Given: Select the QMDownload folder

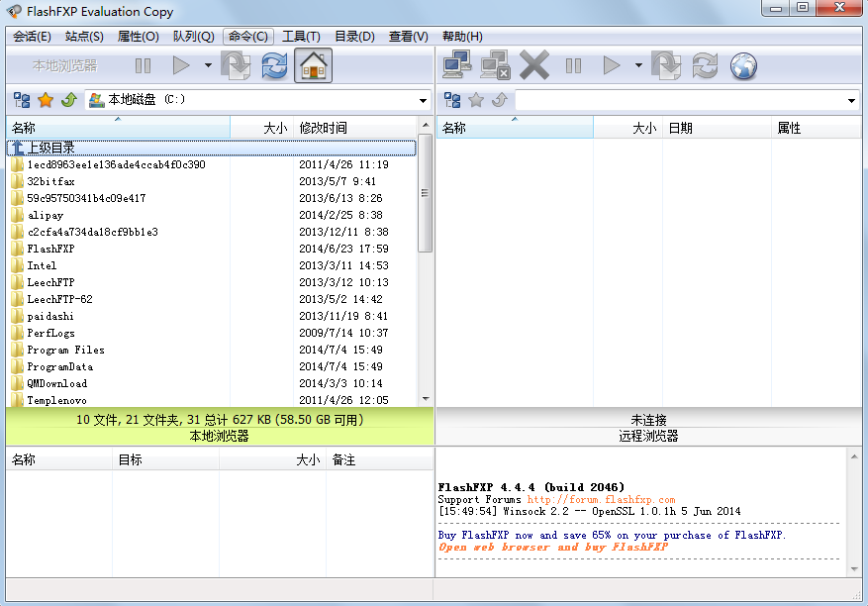Looking at the screenshot, I should pos(212,383).
